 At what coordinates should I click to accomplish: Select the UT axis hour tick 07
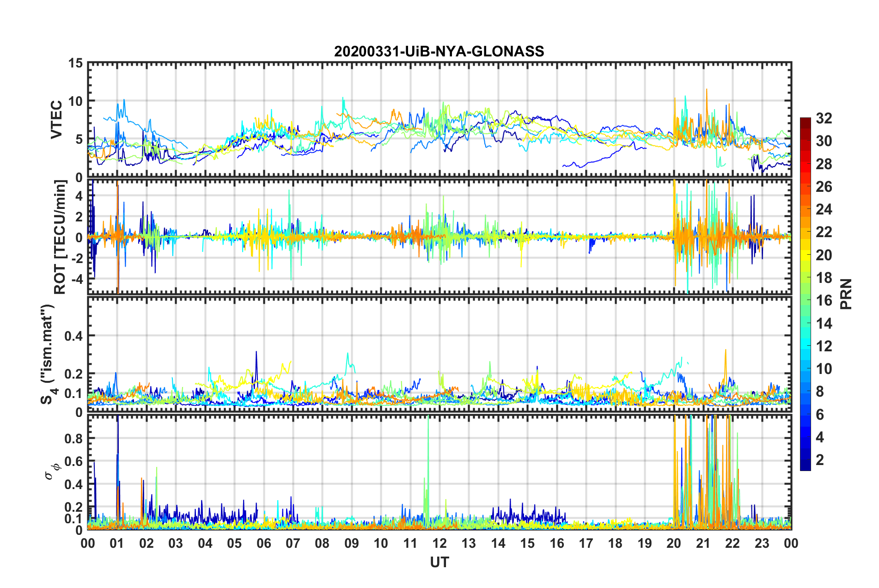click(x=293, y=544)
